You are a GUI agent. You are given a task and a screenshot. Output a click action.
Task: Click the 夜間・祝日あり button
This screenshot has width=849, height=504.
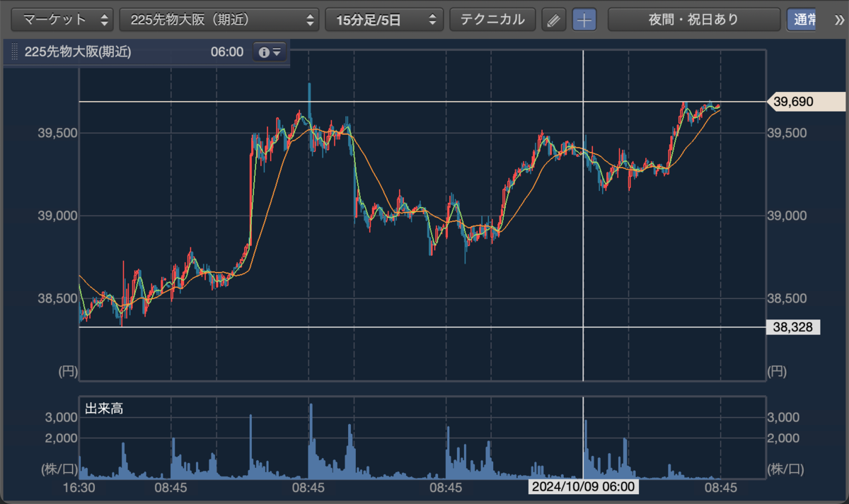(x=694, y=20)
